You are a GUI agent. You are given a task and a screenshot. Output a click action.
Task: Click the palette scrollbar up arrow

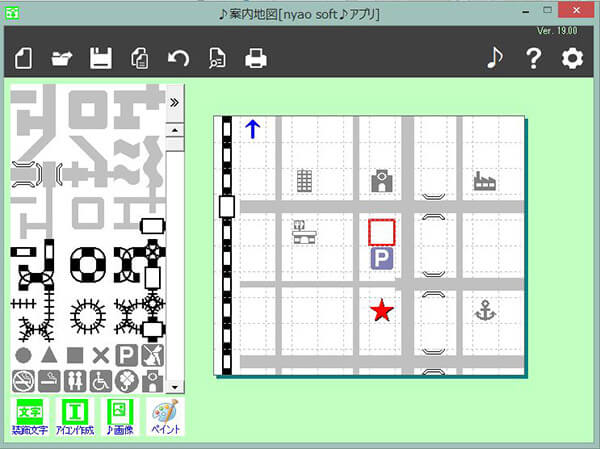click(174, 130)
